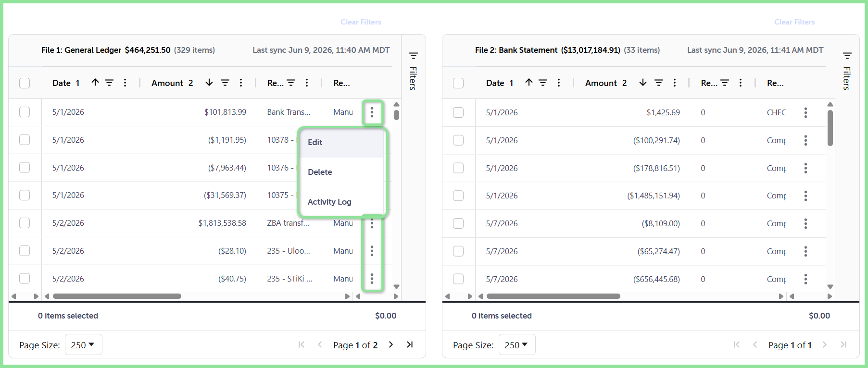Screen dimensions: 868x368
Task: Choose Activity Log from the row menu
Action: [x=342, y=202]
